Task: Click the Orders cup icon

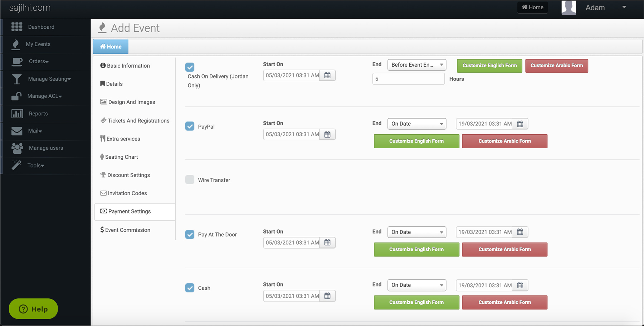Action: 17,62
